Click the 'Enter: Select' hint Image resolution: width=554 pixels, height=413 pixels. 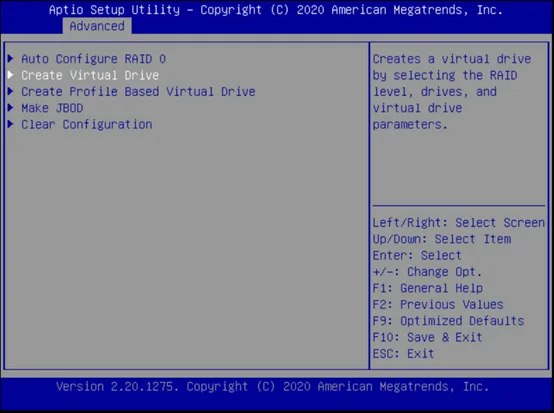417,255
